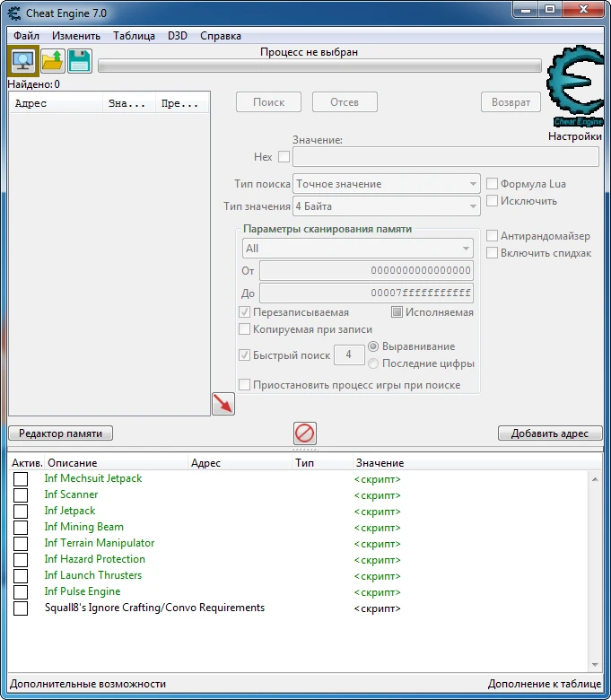
Task: Toggle the Hex checkbox
Action: tap(284, 157)
